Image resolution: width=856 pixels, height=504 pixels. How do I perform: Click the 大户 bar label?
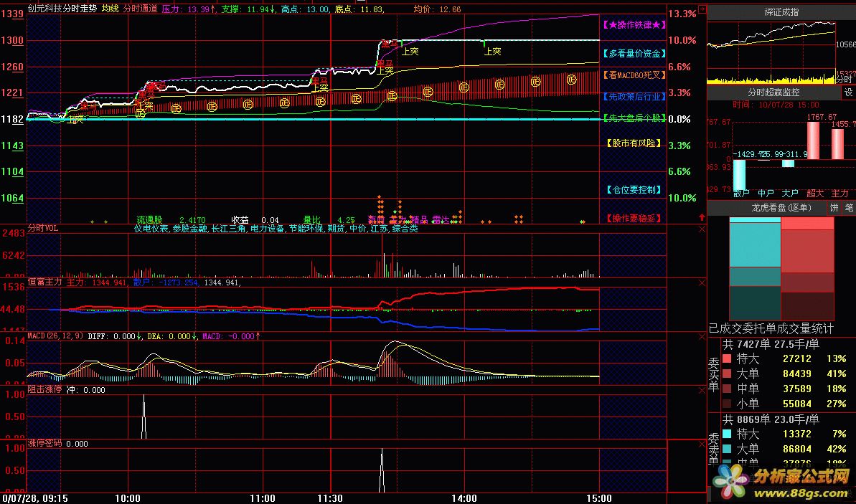pyautogui.click(x=790, y=193)
